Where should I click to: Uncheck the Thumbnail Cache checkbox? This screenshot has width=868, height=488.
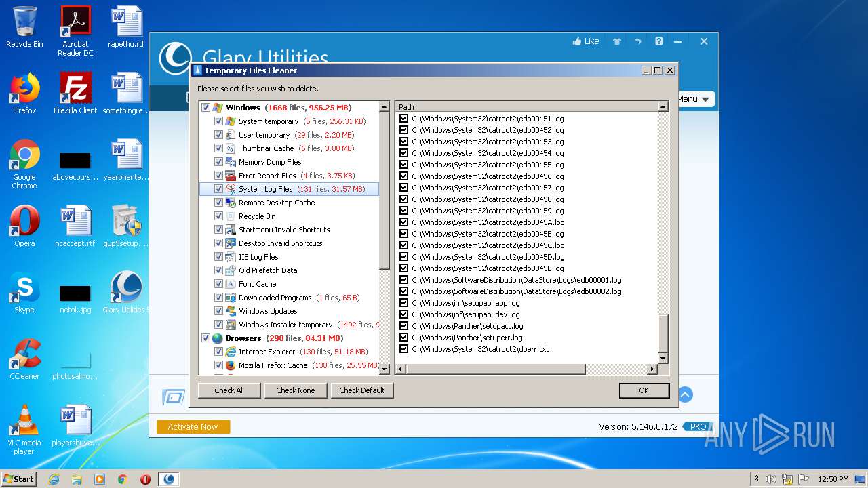[218, 148]
